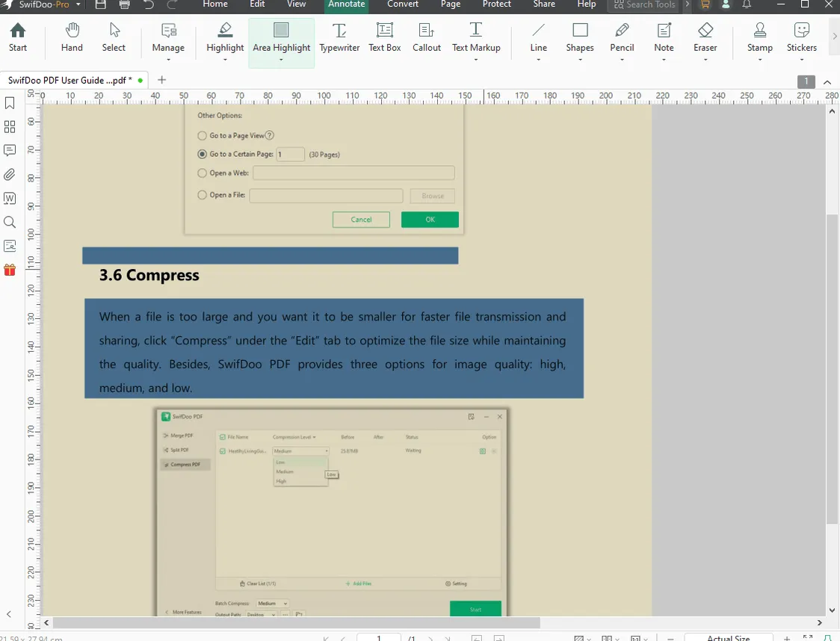
Task: Choose the Text Markup tool
Action: click(x=476, y=37)
